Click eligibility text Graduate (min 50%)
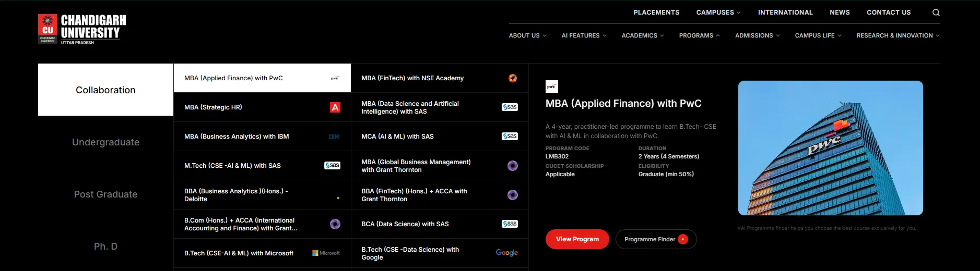 pos(666,174)
